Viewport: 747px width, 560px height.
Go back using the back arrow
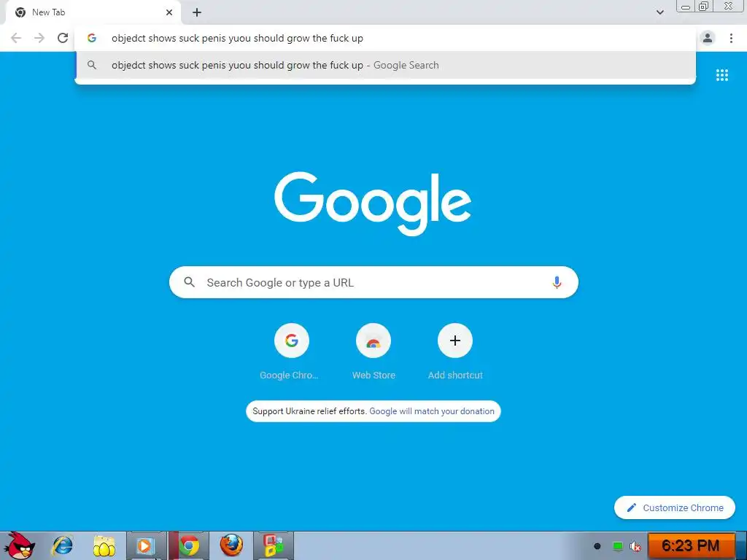(x=16, y=38)
